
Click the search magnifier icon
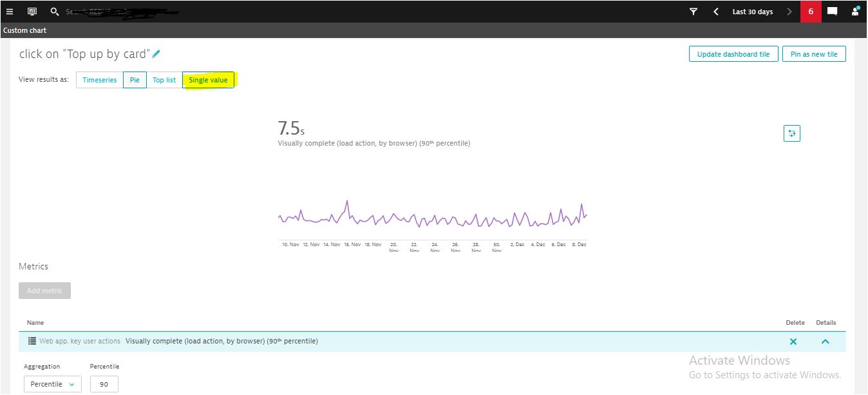(x=55, y=12)
